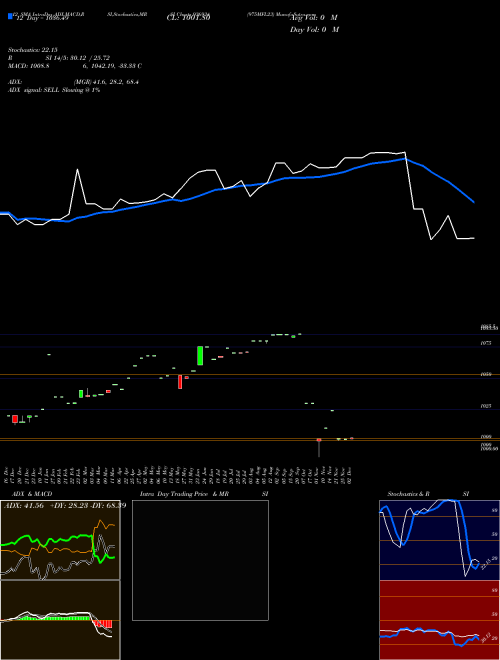Screen dimensions: 500x660
Task: Click the 1025 price axis label
Action: point(486,406)
